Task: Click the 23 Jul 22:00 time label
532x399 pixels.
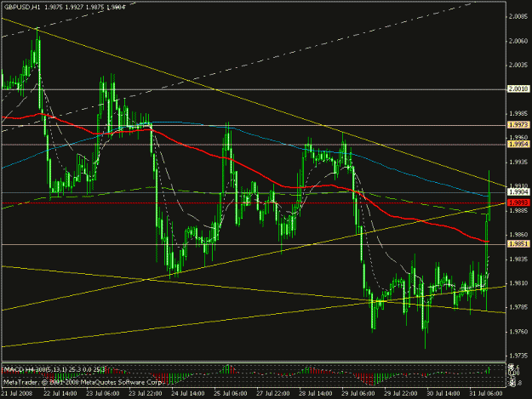Action: click(x=146, y=394)
